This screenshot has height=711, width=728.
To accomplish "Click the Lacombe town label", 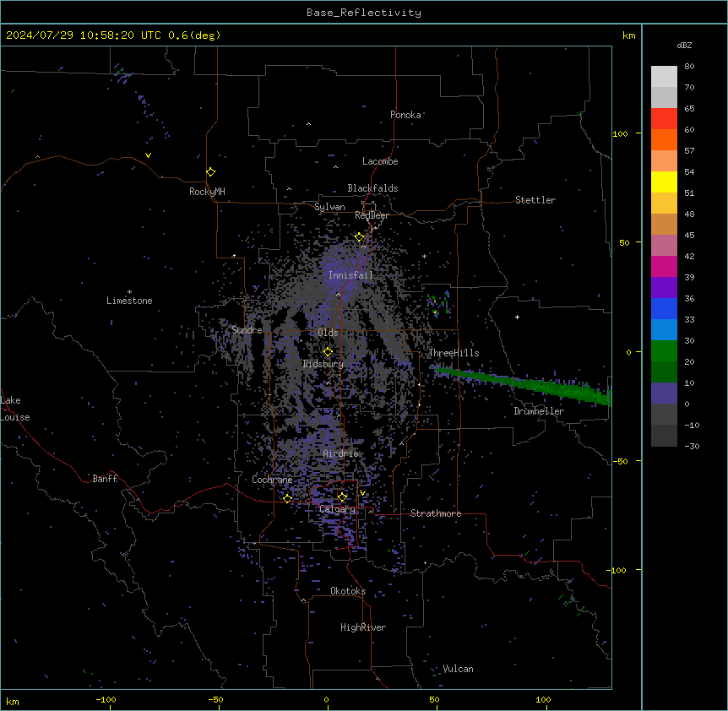I will click(x=380, y=161).
